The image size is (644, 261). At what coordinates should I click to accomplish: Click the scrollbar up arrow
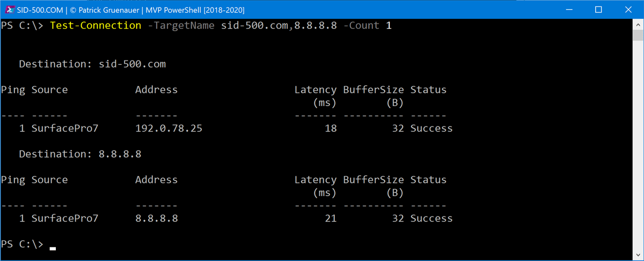[638, 25]
